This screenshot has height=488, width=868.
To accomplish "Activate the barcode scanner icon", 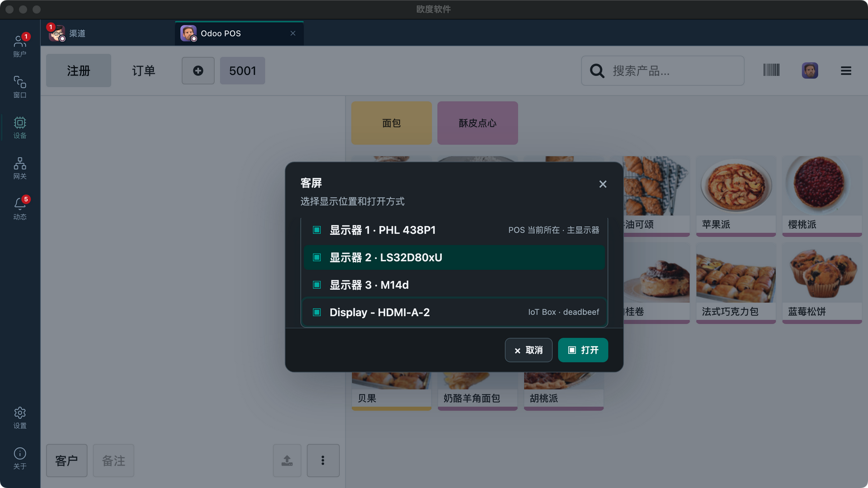I will coord(771,70).
